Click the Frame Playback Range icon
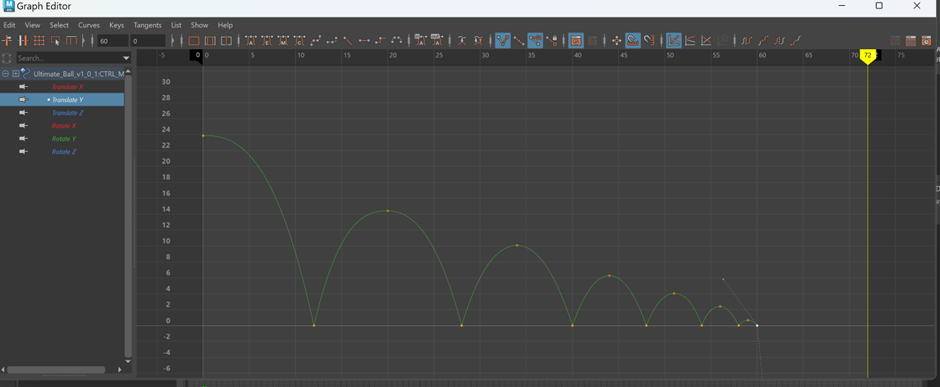Viewport: 940px width, 387px height. (210, 41)
